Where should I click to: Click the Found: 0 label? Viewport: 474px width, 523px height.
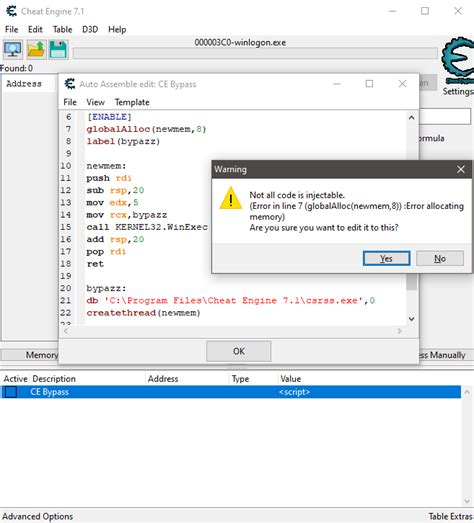pyautogui.click(x=16, y=68)
